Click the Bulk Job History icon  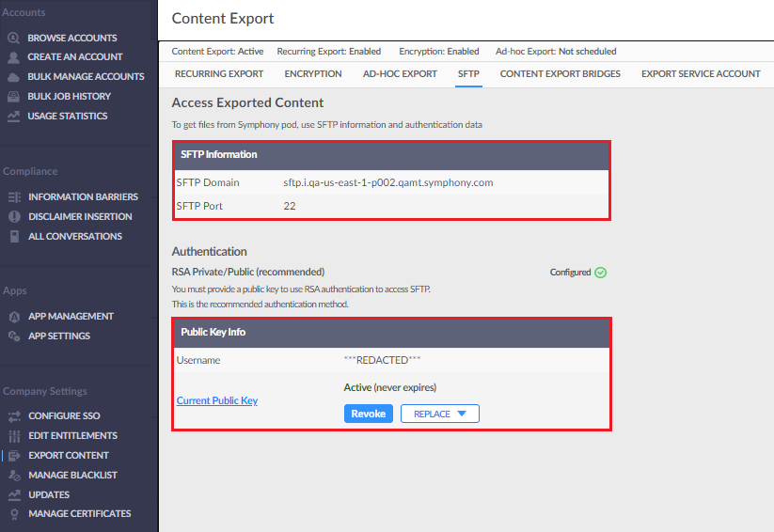click(13, 97)
